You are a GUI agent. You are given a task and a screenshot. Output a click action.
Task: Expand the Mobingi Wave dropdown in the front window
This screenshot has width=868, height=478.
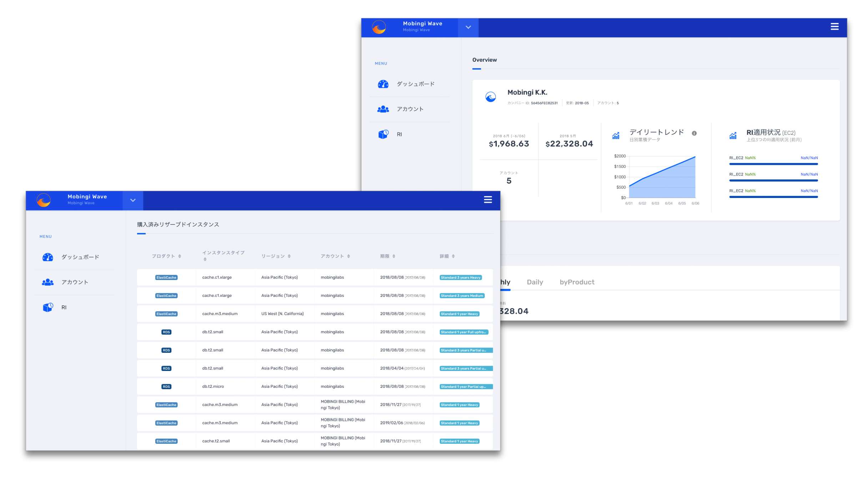pyautogui.click(x=133, y=200)
